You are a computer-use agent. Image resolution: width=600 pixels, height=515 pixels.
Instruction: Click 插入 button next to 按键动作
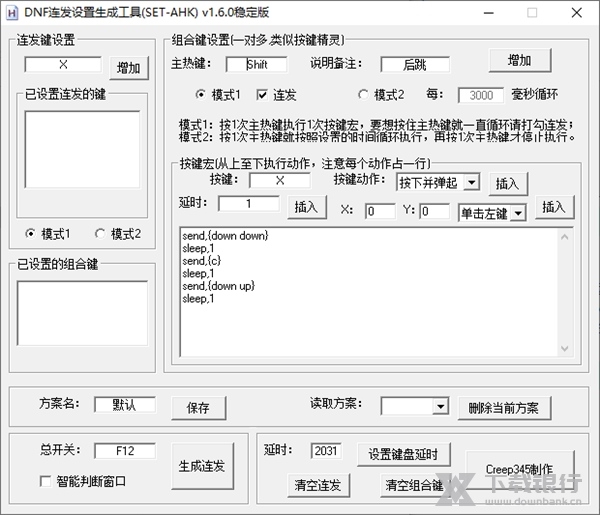(x=508, y=184)
